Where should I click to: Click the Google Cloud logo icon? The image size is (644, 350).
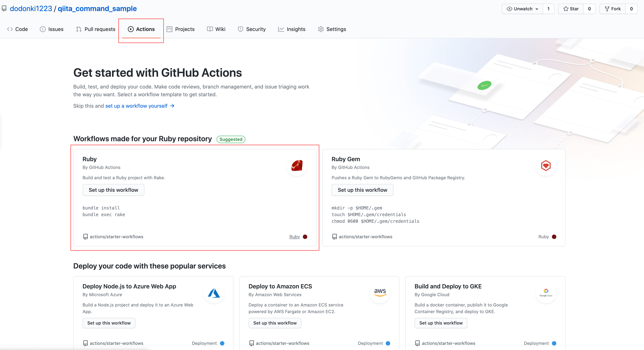(546, 292)
